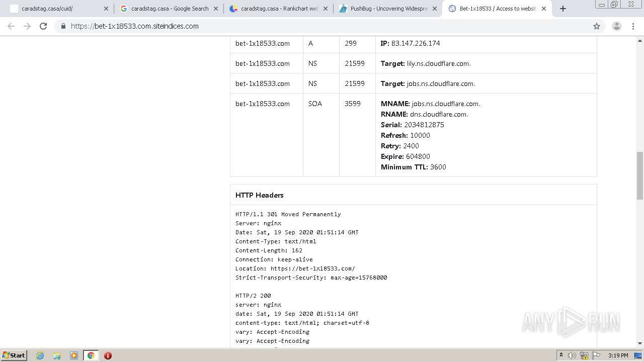Open a new browser tab

click(x=563, y=9)
